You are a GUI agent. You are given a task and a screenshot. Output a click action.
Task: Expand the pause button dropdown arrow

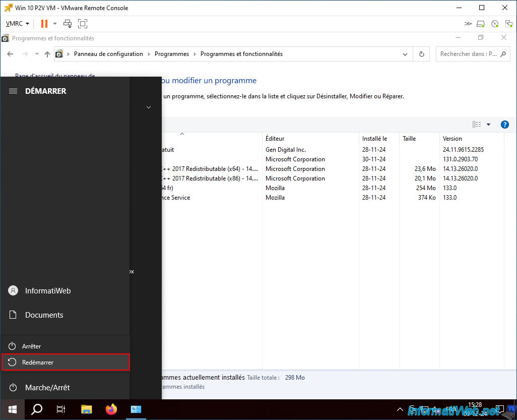(55, 23)
